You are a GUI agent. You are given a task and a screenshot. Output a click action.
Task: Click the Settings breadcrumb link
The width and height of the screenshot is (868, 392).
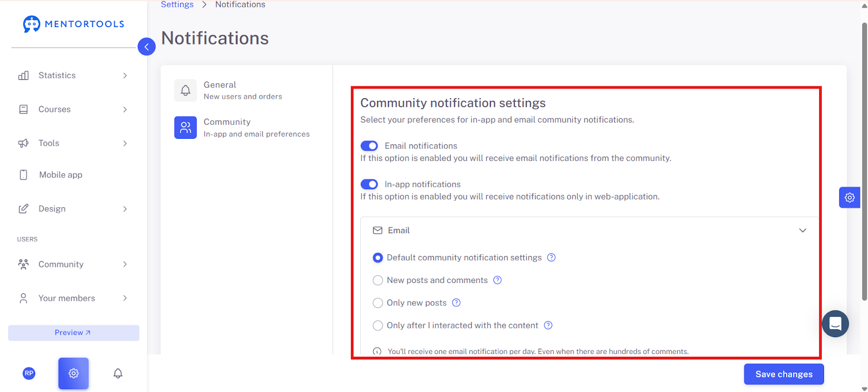(x=177, y=4)
